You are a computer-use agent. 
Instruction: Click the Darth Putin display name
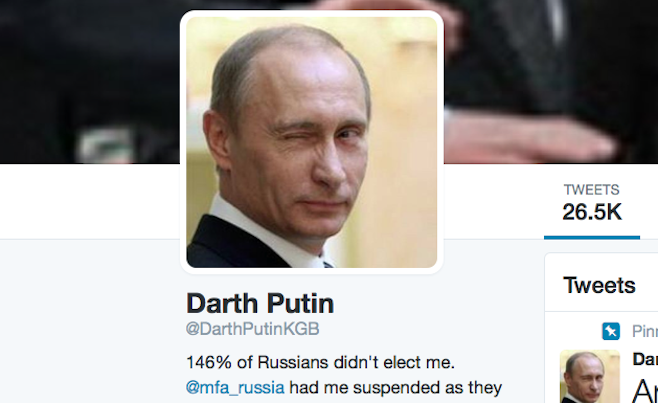point(260,303)
